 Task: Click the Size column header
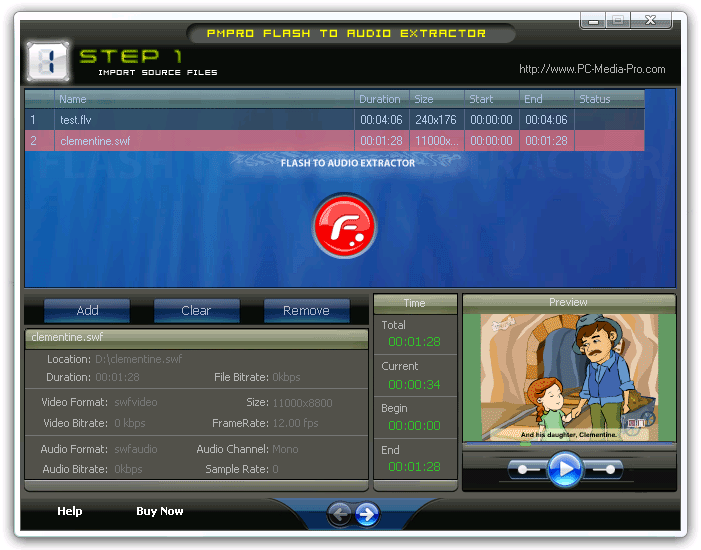click(x=437, y=99)
